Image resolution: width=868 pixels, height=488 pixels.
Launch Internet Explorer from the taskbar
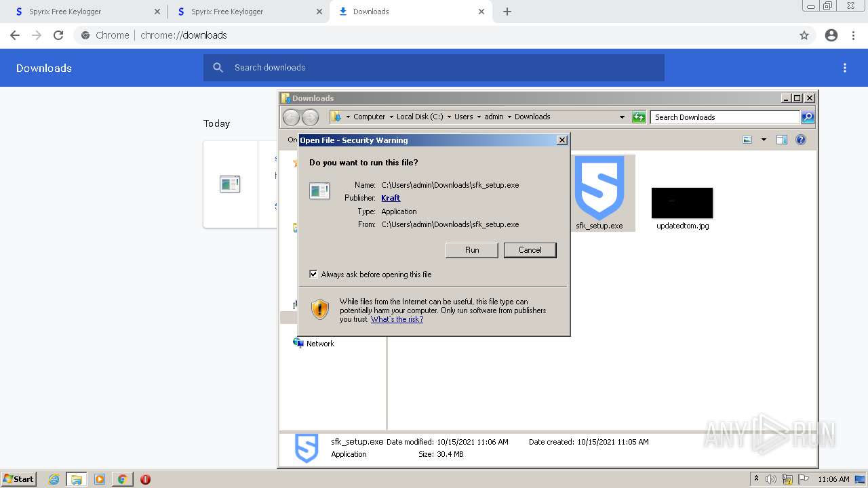tap(54, 479)
